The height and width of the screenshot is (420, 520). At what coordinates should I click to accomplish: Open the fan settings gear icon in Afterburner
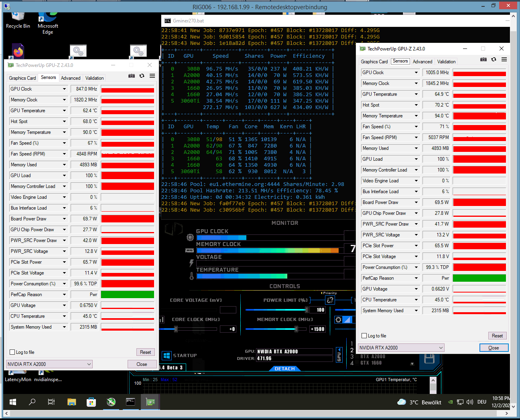(x=339, y=319)
